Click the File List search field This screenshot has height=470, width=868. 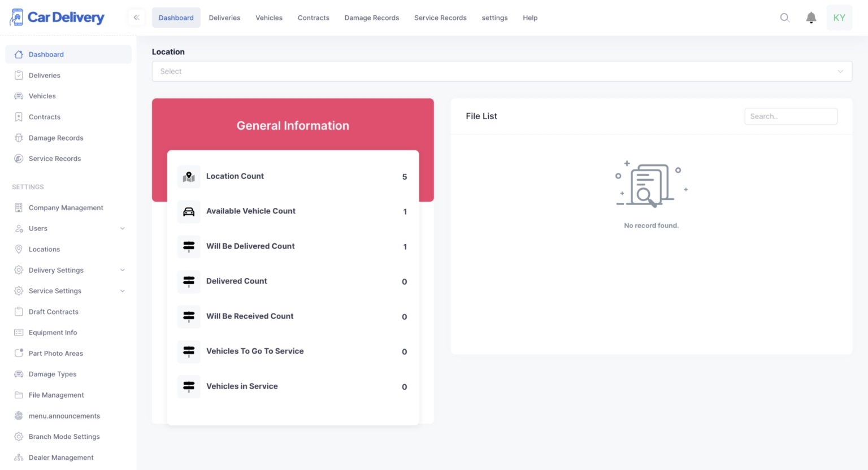pos(791,116)
